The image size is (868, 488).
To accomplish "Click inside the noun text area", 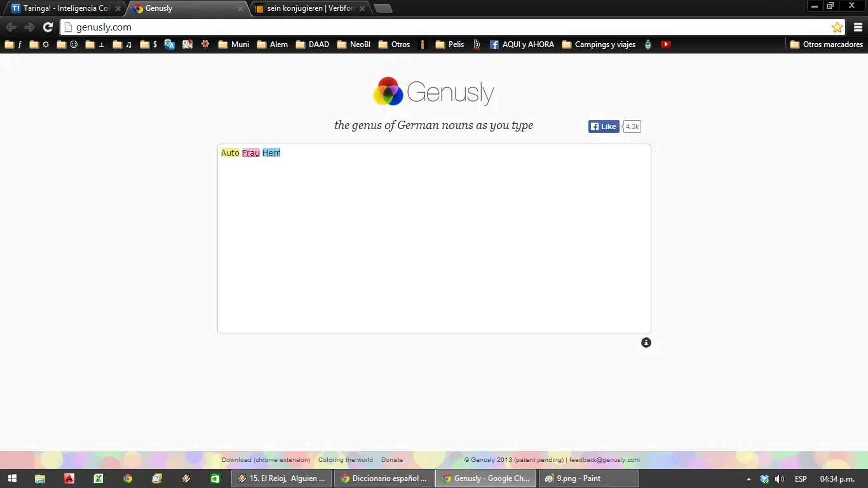I will pos(434,239).
